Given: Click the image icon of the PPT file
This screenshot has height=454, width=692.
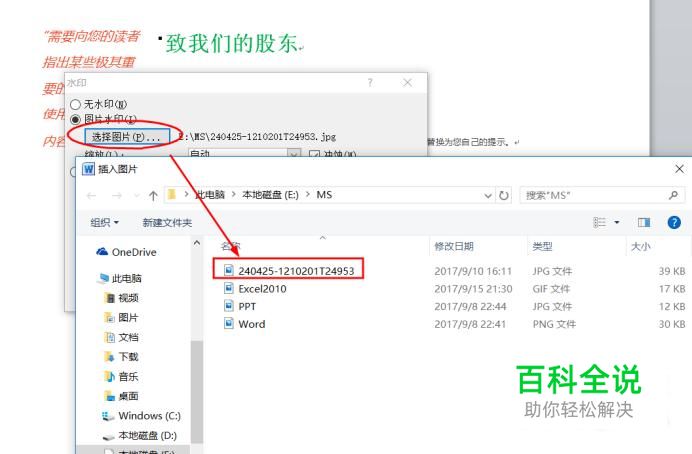Looking at the screenshot, I should [229, 306].
